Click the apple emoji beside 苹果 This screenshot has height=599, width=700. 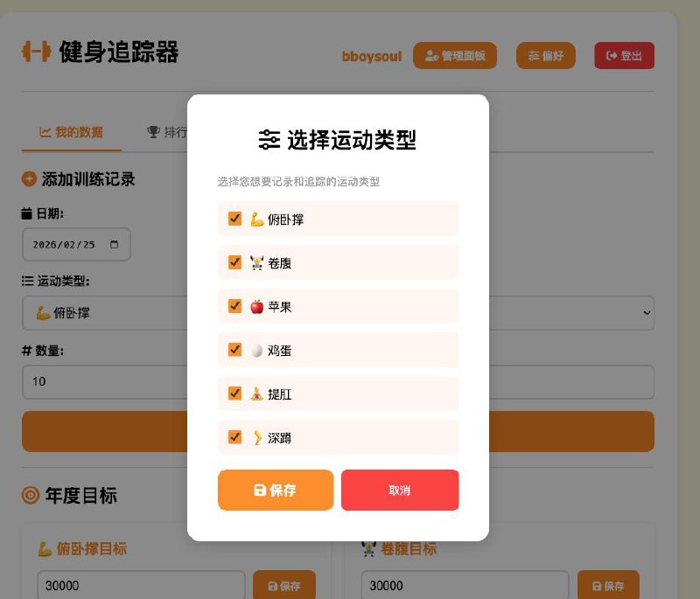257,306
